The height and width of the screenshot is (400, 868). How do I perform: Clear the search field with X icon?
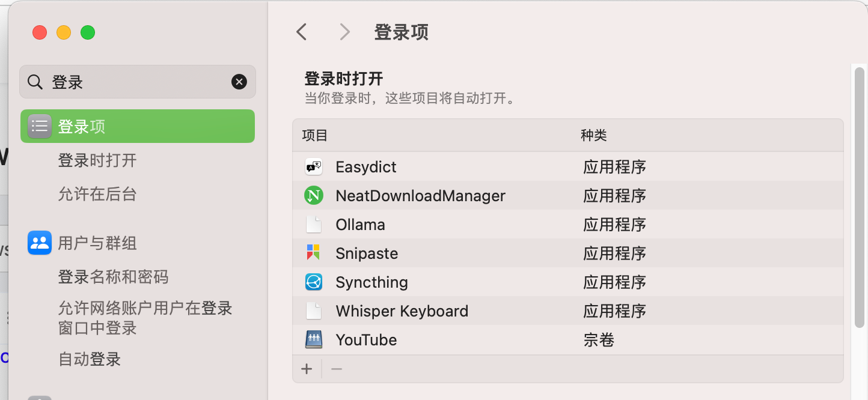239,82
